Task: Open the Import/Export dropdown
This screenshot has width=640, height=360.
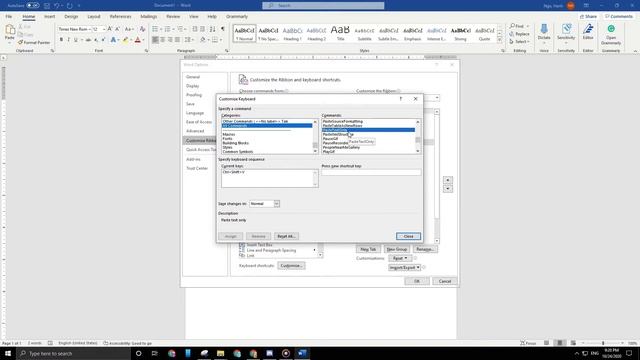Action: (404, 267)
